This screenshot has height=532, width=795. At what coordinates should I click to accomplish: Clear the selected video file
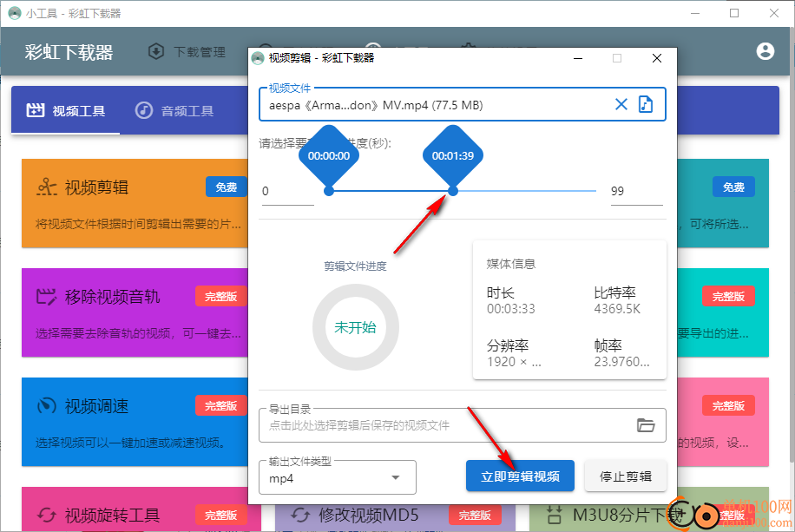pos(621,104)
